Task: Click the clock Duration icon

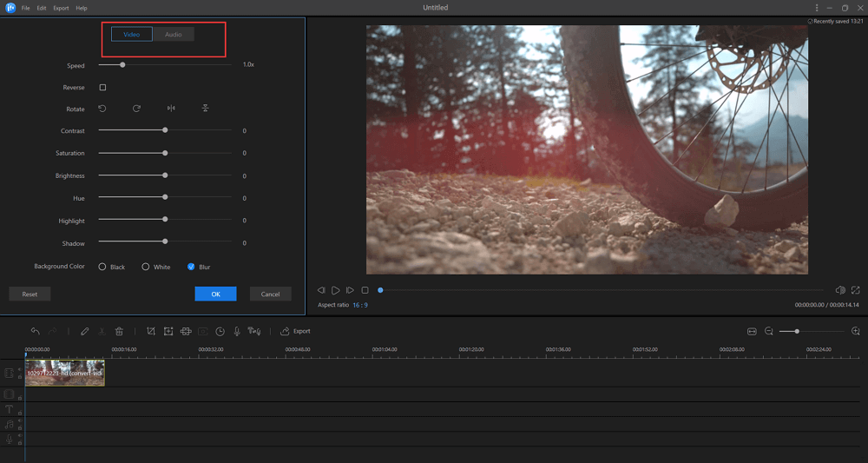Action: 220,331
